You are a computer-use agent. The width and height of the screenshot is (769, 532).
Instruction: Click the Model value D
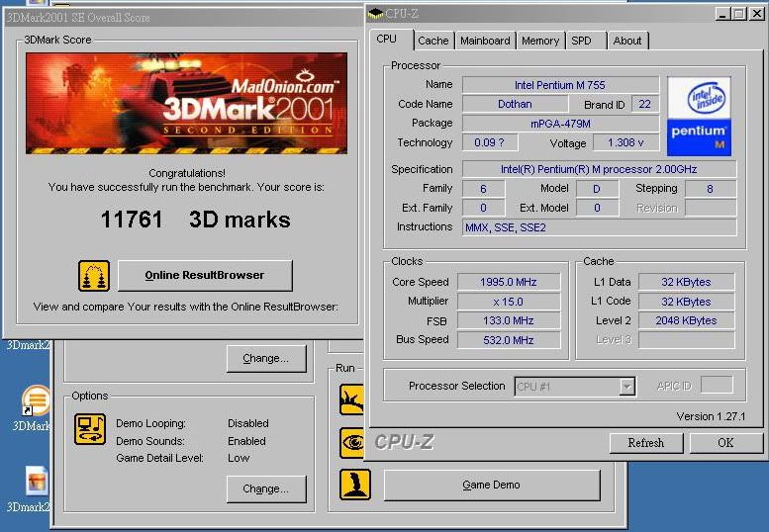pyautogui.click(x=597, y=189)
